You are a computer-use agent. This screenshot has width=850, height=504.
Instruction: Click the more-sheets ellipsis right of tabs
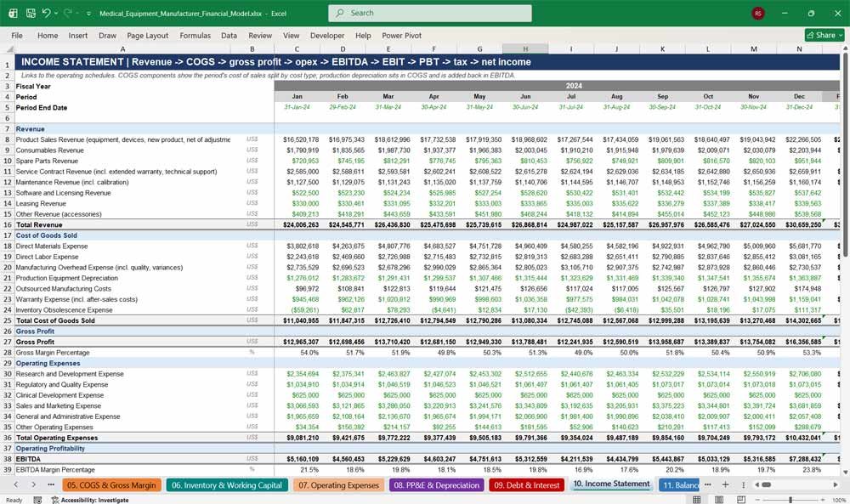(x=708, y=484)
